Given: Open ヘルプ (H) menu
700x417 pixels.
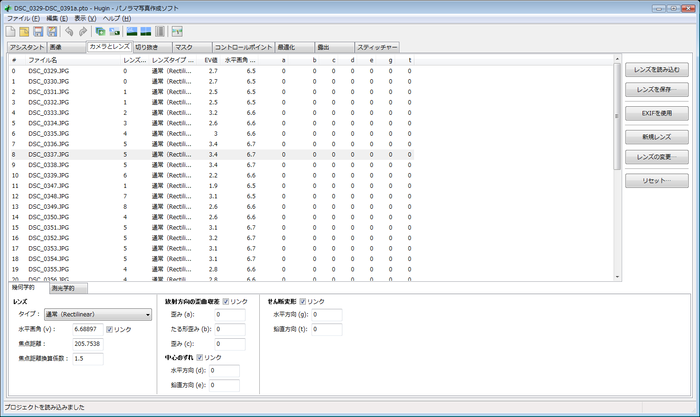Looking at the screenshot, I should [x=117, y=18].
